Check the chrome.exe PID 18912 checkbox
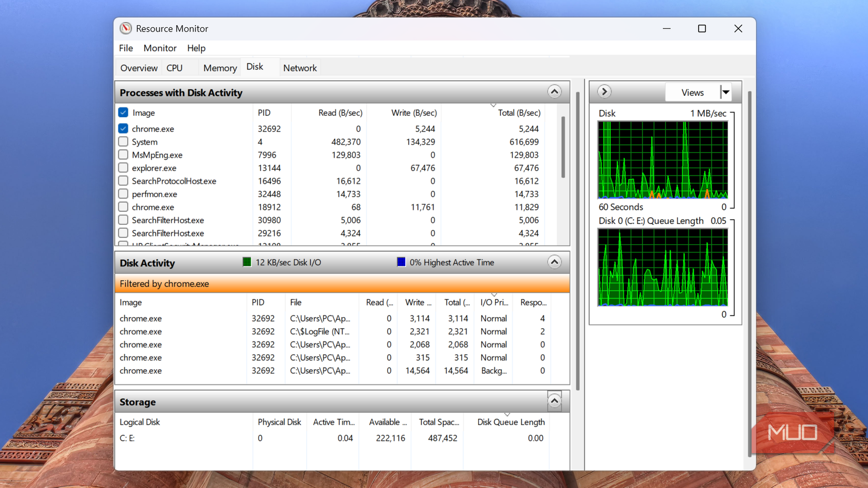Screen dimensions: 868x488 123,207
